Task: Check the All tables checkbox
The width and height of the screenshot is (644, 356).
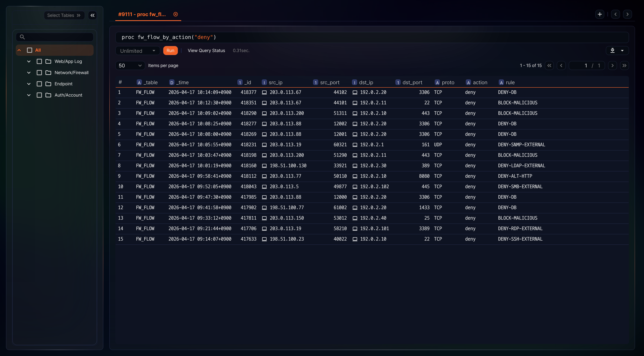Action: (x=30, y=50)
